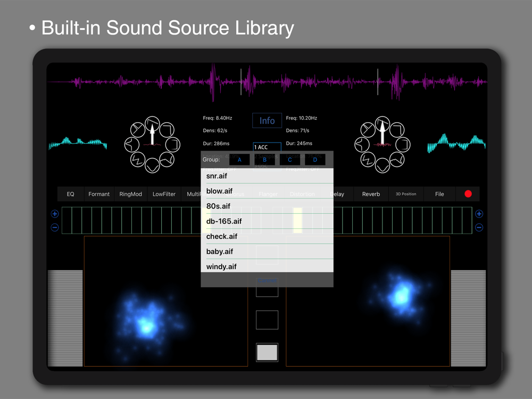
Task: Open the File tab
Action: [439, 194]
